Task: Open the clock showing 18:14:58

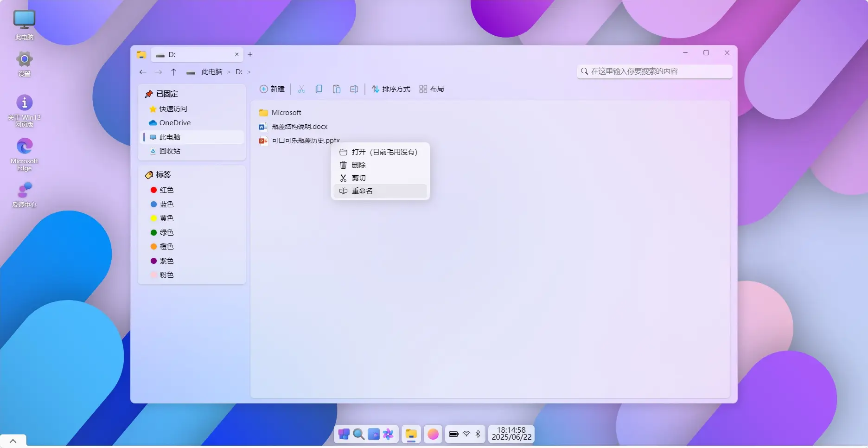Action: (x=511, y=434)
